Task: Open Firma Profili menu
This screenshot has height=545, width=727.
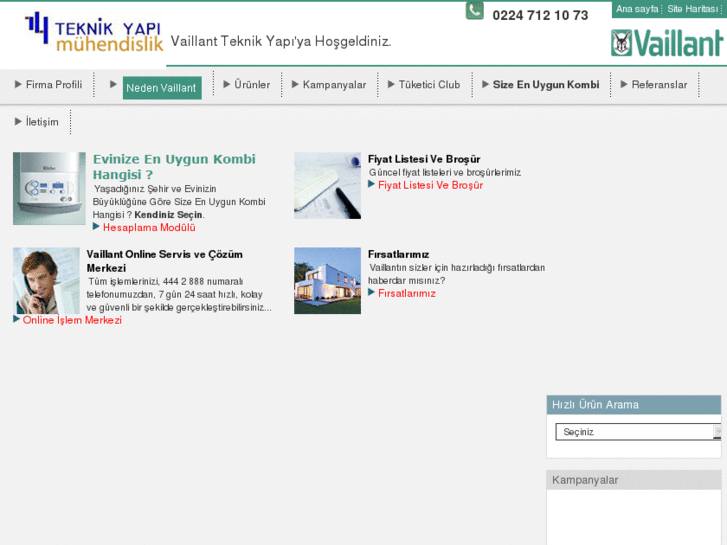Action: (54, 84)
